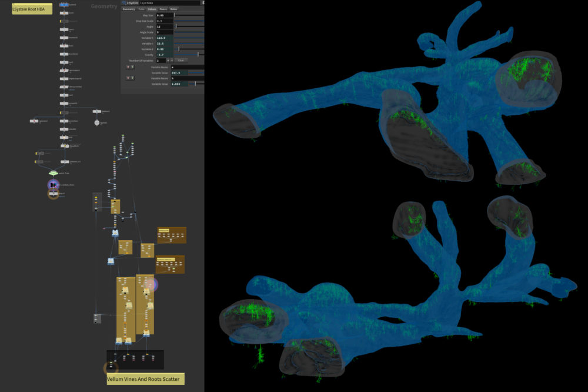
Task: Open the parameter pane gear icon
Action: [x=203, y=3]
